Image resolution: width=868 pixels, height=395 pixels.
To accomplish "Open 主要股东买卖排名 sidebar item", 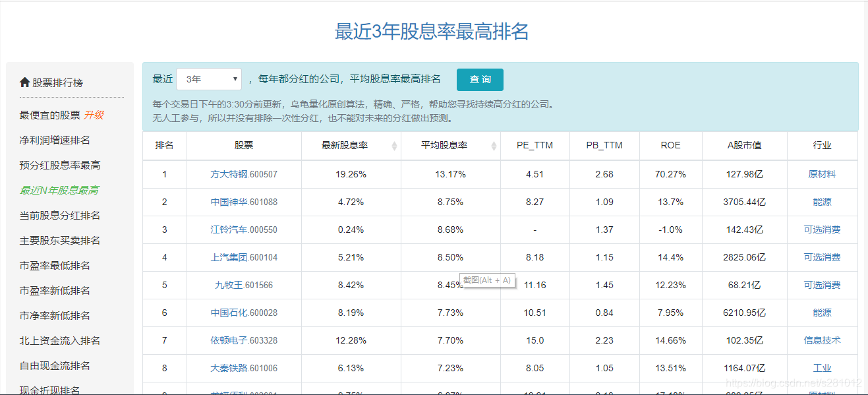I will [60, 240].
